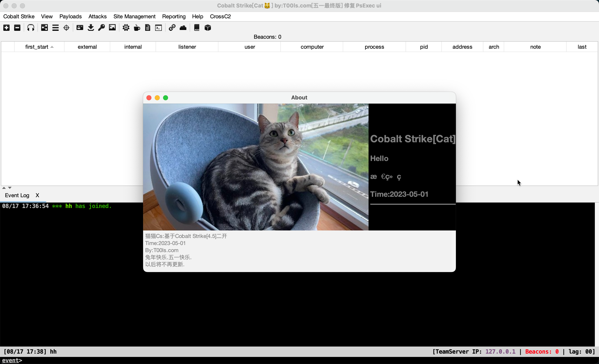
Task: Click the minus disconnect icon
Action: tap(17, 28)
